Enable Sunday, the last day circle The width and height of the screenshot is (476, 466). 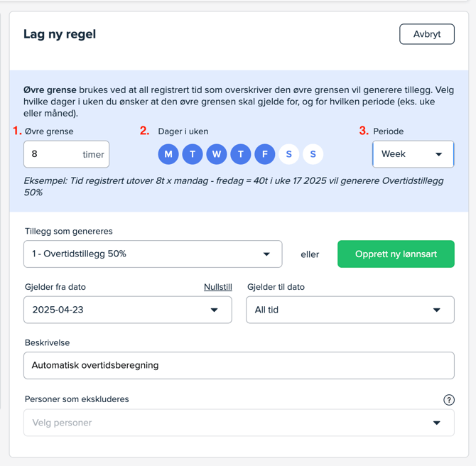click(313, 154)
